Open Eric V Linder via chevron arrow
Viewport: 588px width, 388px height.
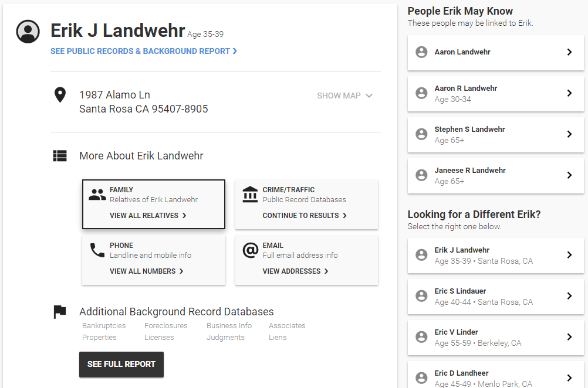[x=569, y=336]
